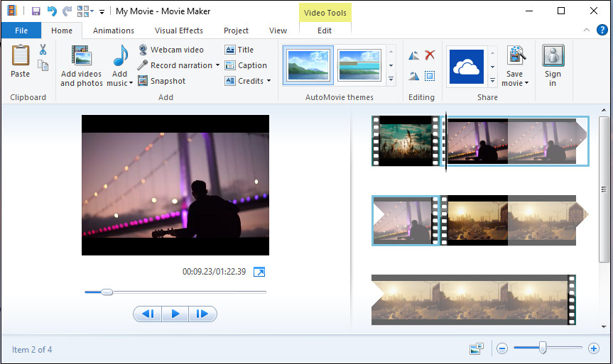
Task: Click the Add videos and photos icon
Action: (x=81, y=55)
